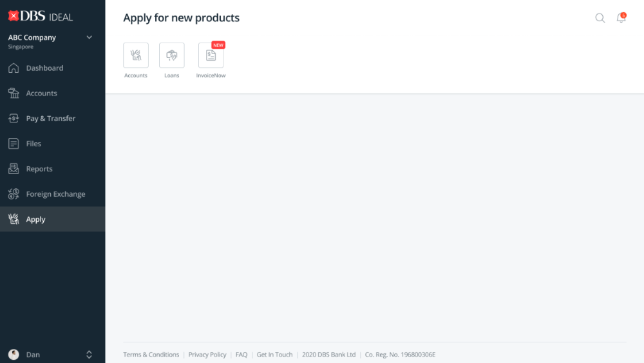The height and width of the screenshot is (363, 644).
Task: Click the Dashboard home icon
Action: pyautogui.click(x=14, y=68)
